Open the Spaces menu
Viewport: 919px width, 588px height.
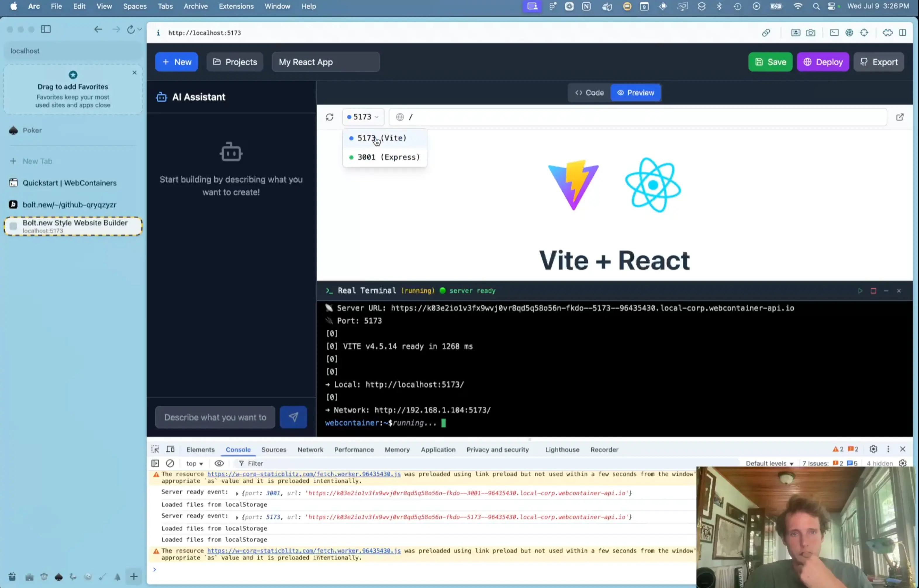tap(135, 6)
